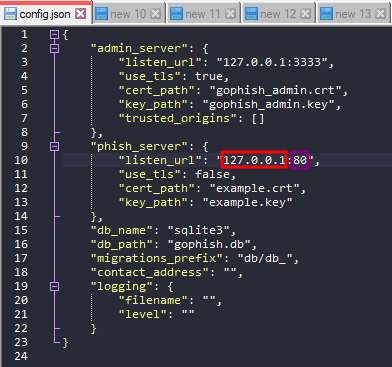Close the new 11 tab
The image size is (392, 367).
(230, 14)
